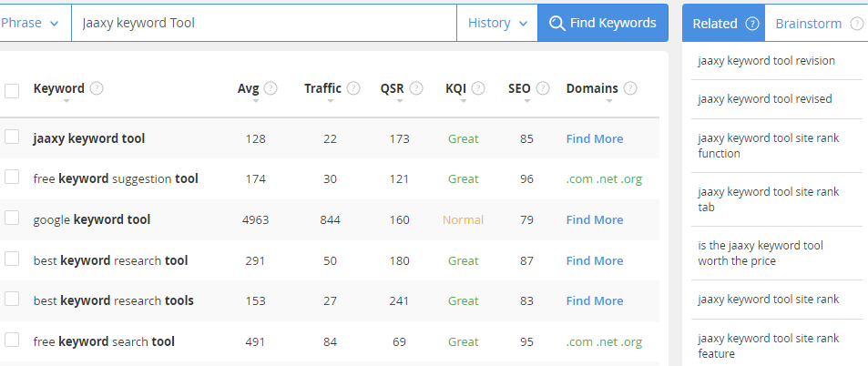Click the help icon beside QSR header
Viewport: 868px width, 366px height.
tap(416, 88)
